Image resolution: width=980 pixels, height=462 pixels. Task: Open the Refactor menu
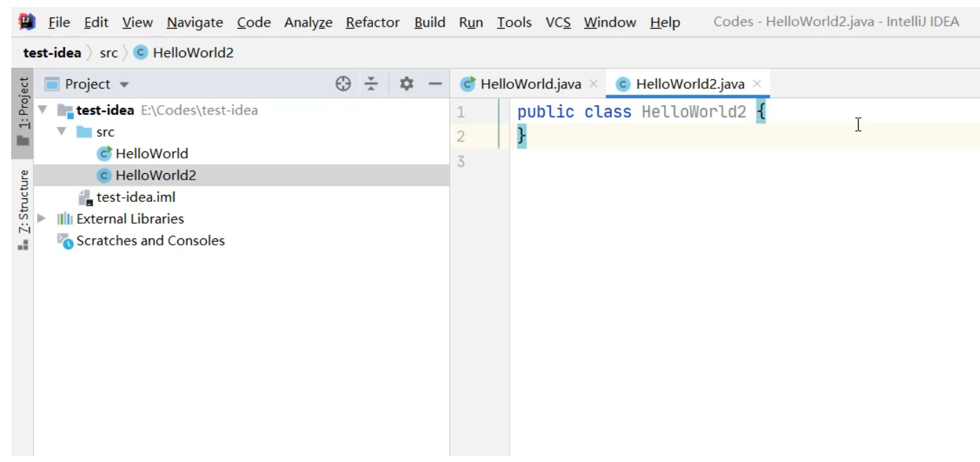click(x=374, y=22)
